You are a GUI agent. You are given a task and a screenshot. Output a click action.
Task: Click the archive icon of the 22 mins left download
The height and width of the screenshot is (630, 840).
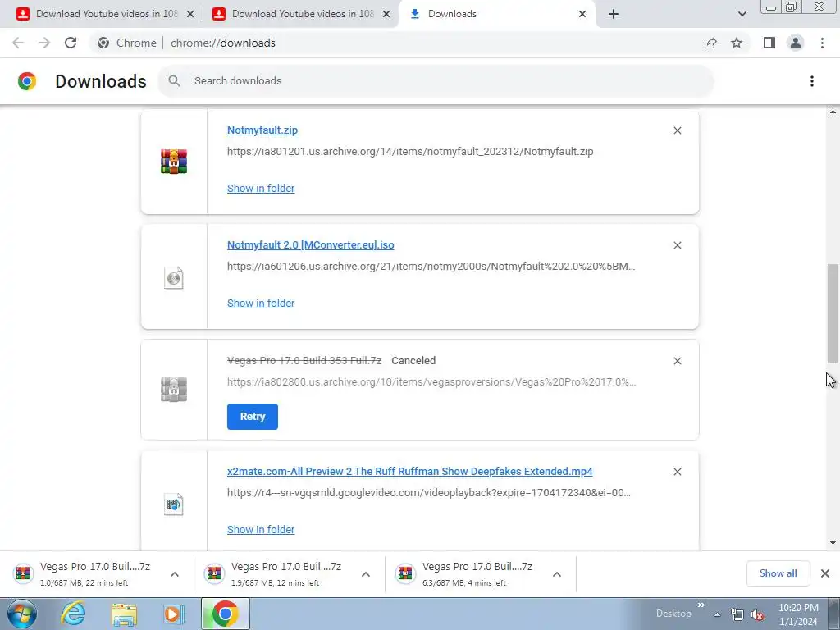(x=23, y=573)
